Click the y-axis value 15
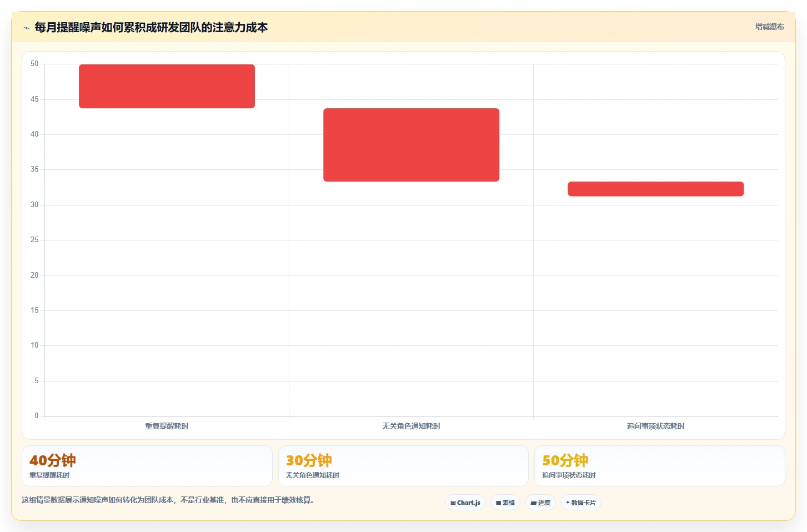 coord(34,310)
